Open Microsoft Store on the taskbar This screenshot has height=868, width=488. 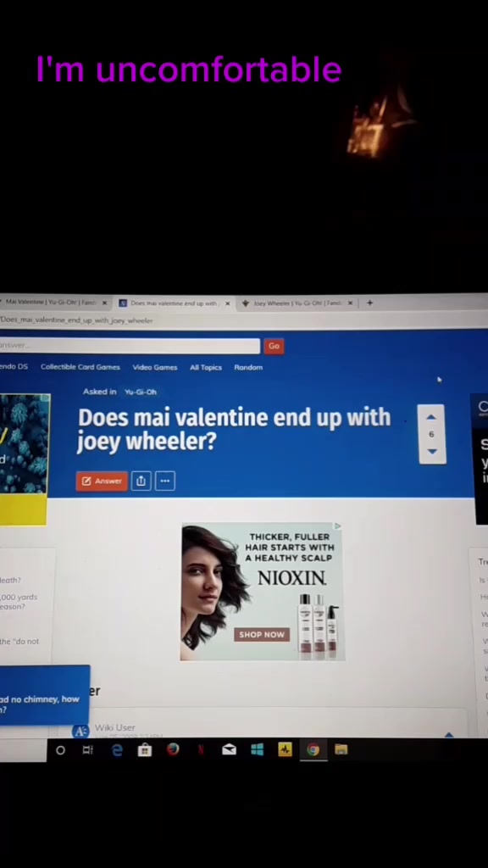pyautogui.click(x=144, y=750)
